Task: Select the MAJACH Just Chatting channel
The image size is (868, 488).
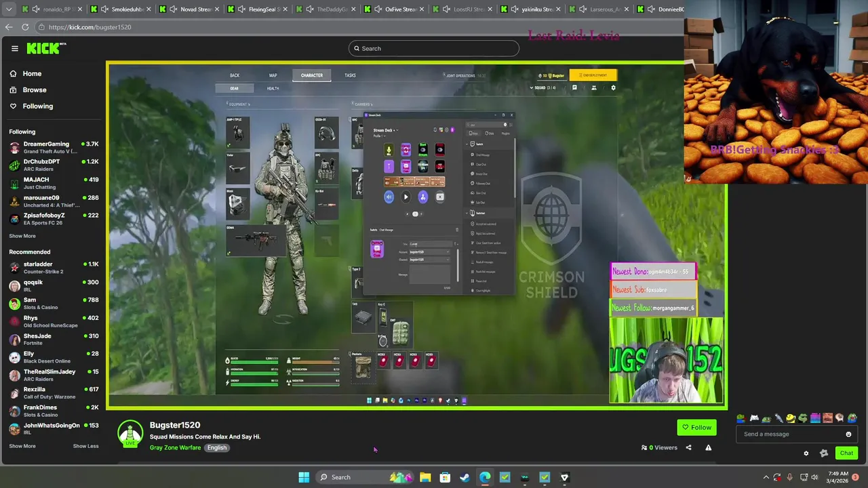Action: pos(54,183)
